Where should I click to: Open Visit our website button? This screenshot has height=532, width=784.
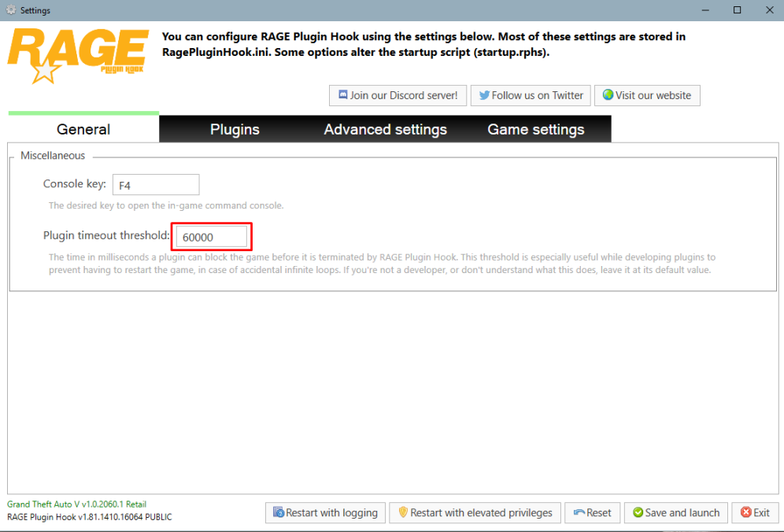647,95
